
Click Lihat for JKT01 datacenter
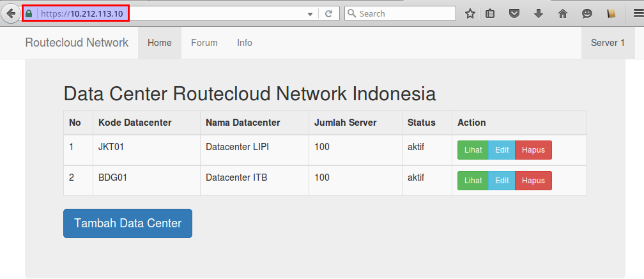pos(473,150)
